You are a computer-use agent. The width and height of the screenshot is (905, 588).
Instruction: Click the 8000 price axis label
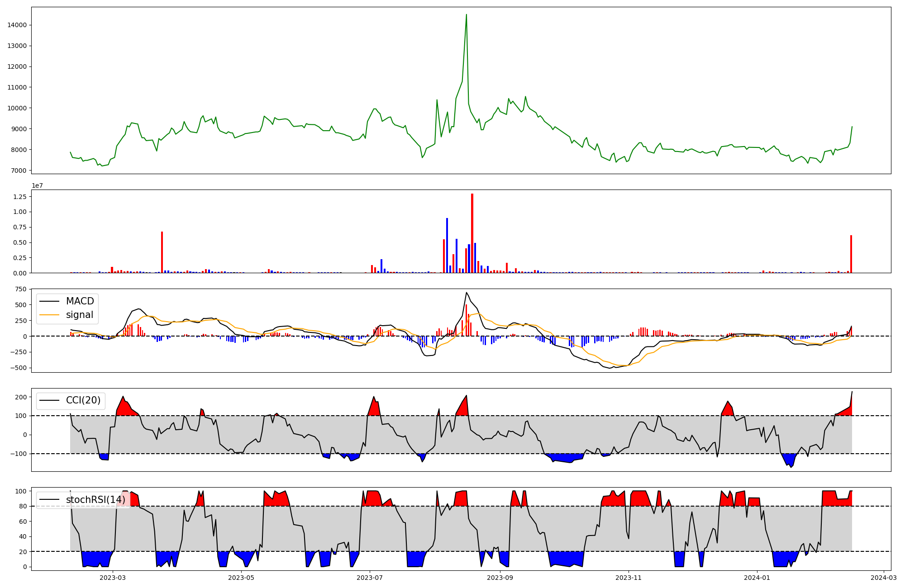point(19,150)
